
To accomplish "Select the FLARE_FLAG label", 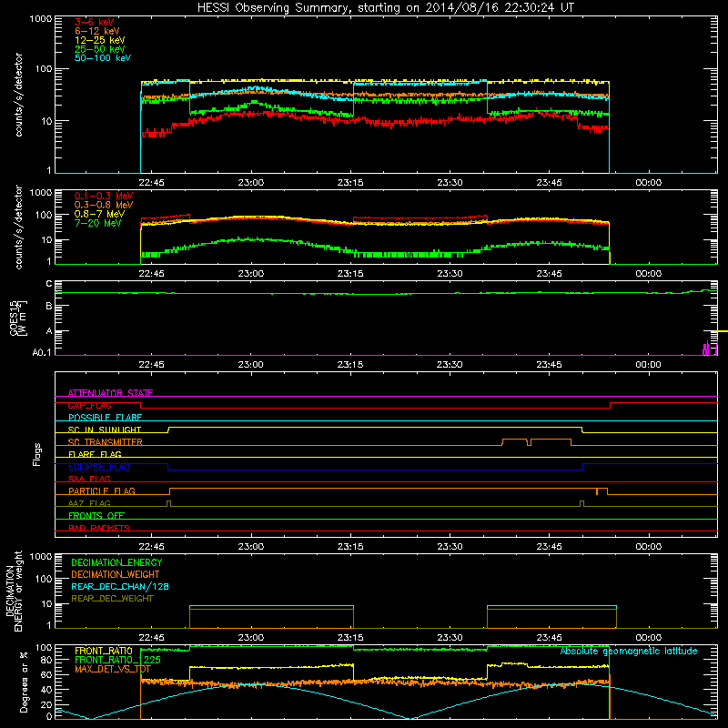I will 95,454.
